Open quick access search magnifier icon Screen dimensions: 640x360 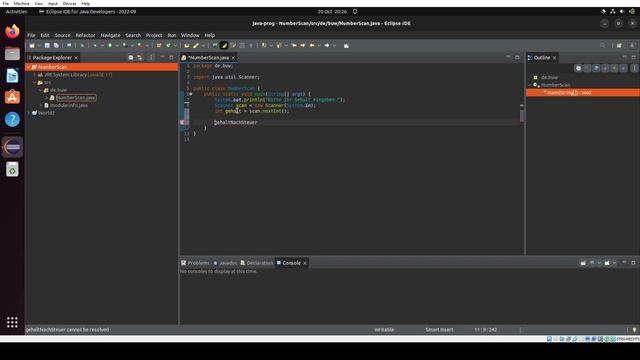603,46
